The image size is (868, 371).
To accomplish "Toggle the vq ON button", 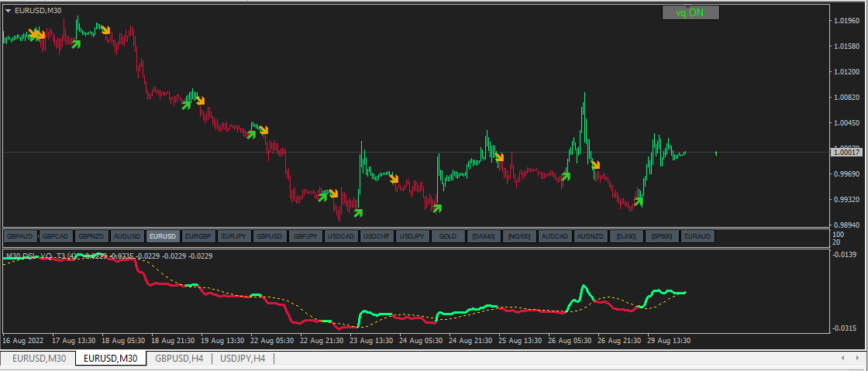I will tap(691, 12).
